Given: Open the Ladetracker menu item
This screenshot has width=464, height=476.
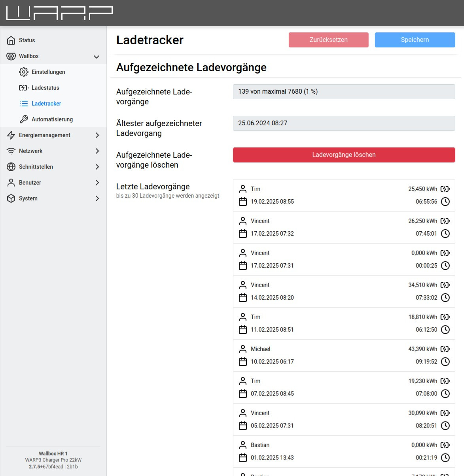Looking at the screenshot, I should (46, 104).
